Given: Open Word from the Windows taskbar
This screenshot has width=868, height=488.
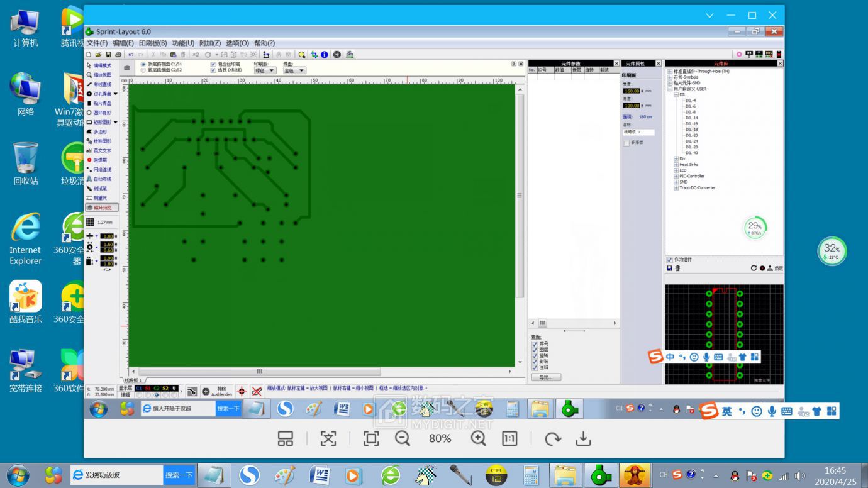Looking at the screenshot, I should coord(320,475).
